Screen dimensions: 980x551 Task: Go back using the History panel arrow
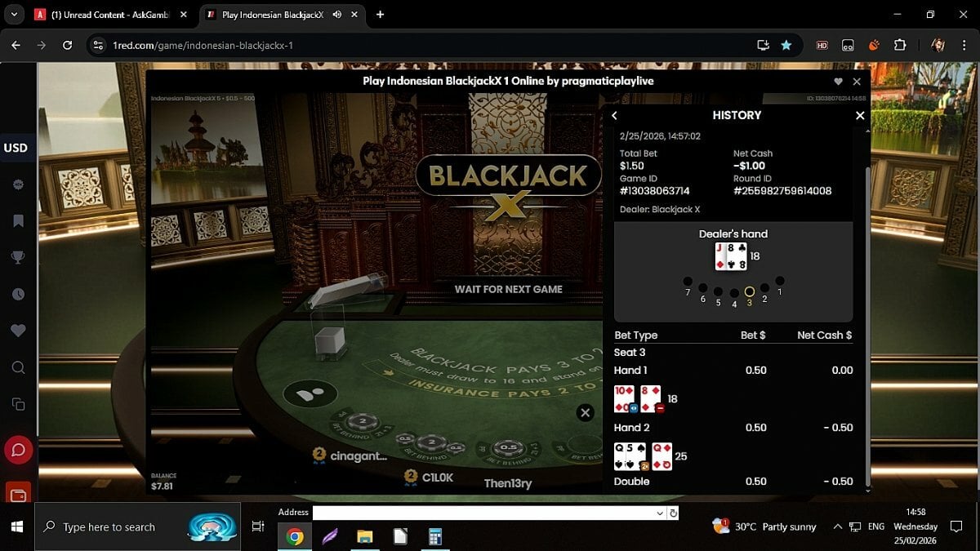tap(615, 116)
